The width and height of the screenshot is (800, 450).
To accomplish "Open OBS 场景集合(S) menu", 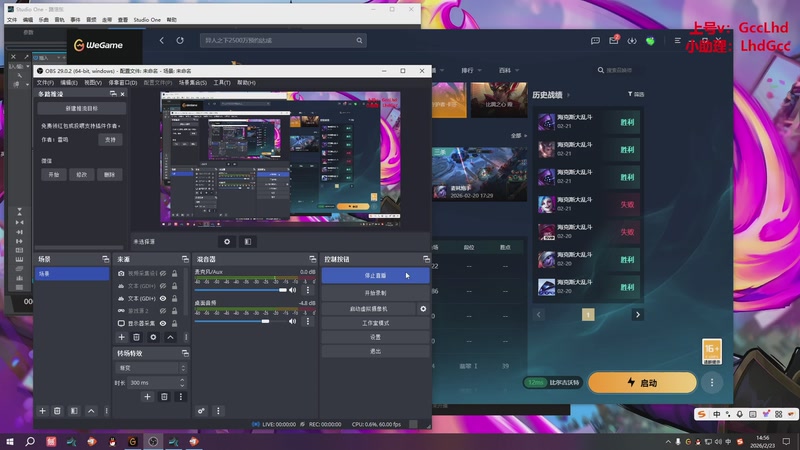I will [x=192, y=83].
